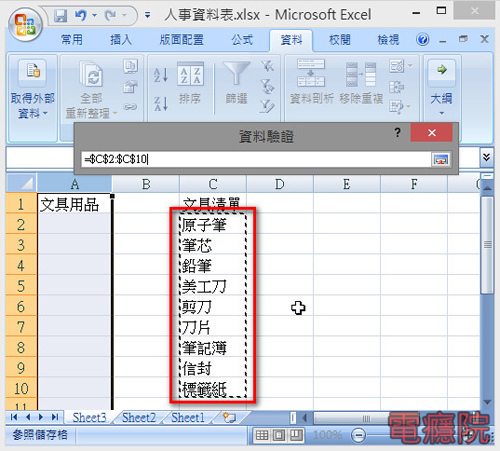
Task: Clear the filter with the top funnel icon
Action: point(267,66)
